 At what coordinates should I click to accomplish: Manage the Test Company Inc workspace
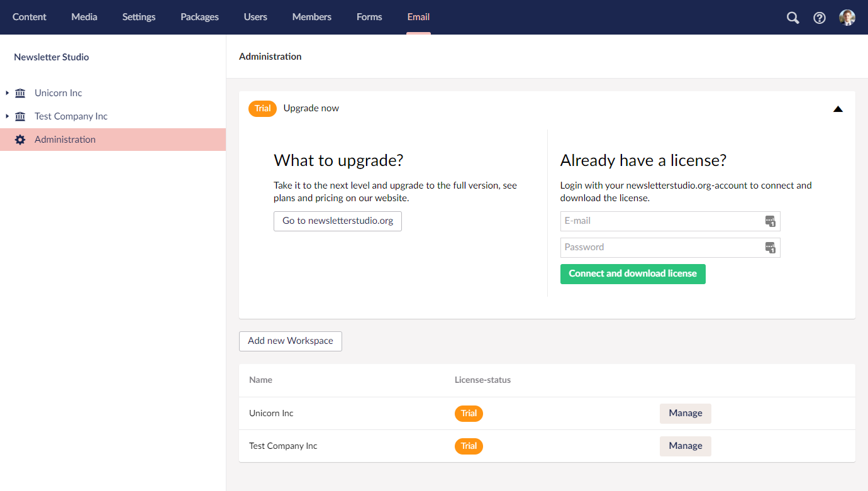(686, 446)
